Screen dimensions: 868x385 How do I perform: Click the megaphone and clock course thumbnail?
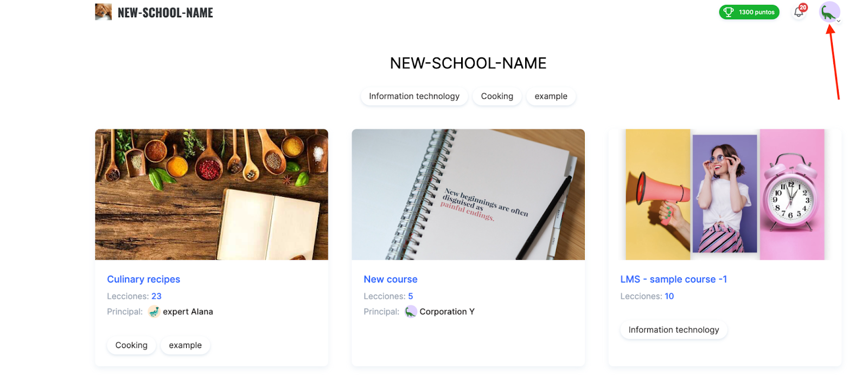pyautogui.click(x=725, y=194)
